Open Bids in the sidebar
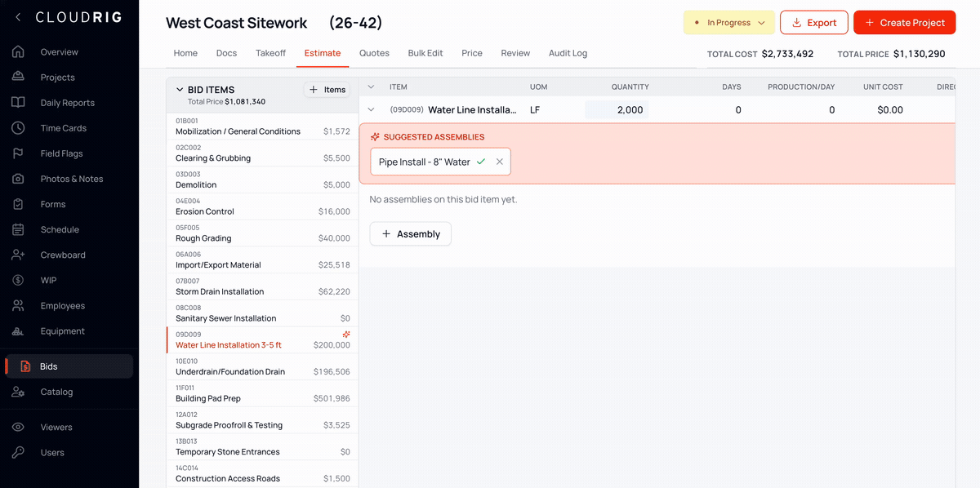 coord(69,366)
